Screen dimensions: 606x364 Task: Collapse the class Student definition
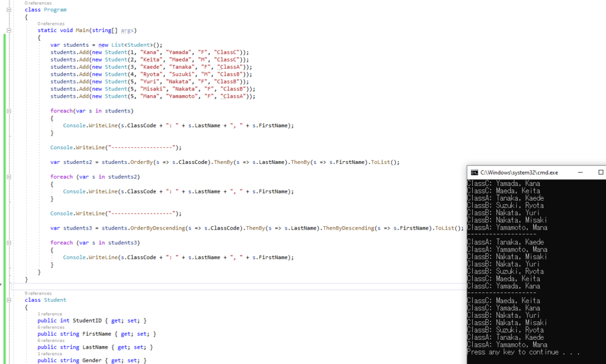[x=8, y=300]
